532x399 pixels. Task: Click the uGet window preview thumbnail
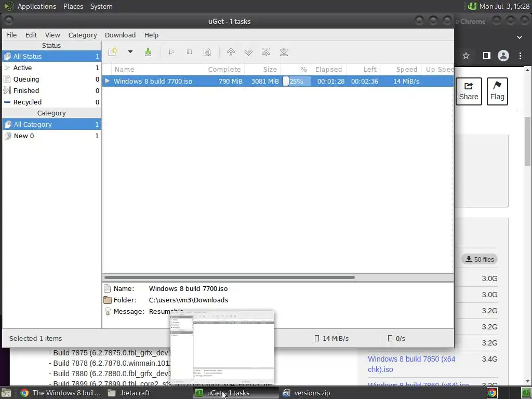point(222,347)
